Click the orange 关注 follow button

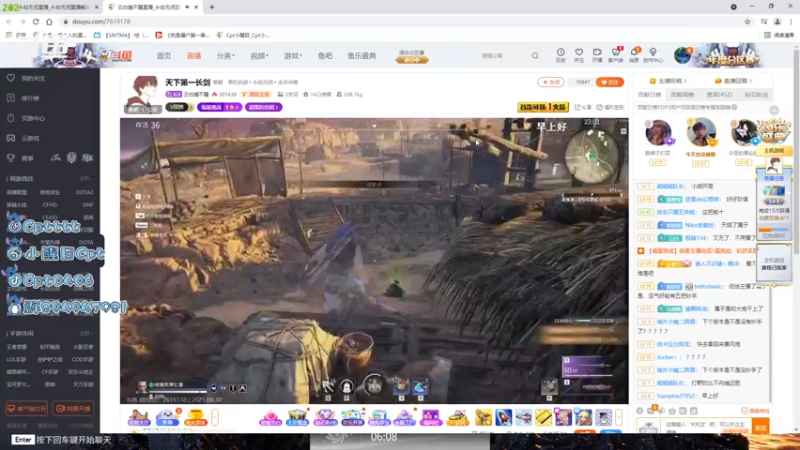[610, 82]
